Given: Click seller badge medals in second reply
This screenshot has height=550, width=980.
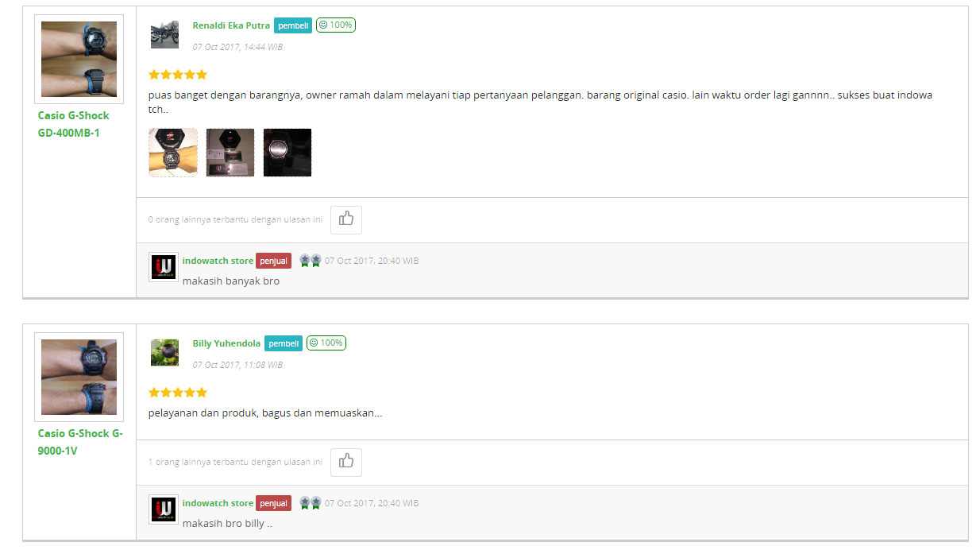Looking at the screenshot, I should click(310, 503).
